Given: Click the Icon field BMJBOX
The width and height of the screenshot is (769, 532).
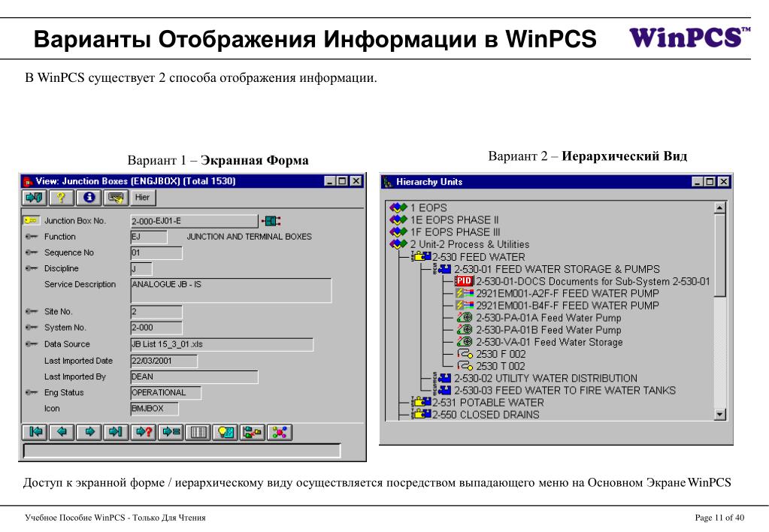Looking at the screenshot, I should pyautogui.click(x=155, y=409).
